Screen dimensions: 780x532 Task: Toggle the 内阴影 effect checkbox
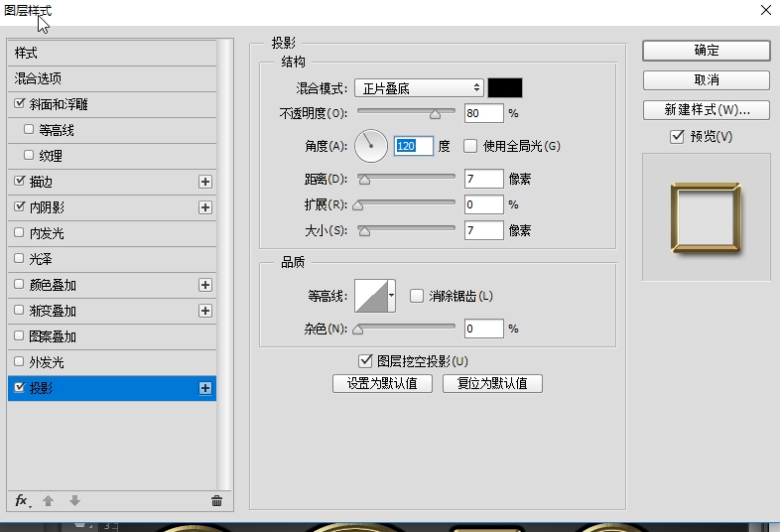coord(20,206)
